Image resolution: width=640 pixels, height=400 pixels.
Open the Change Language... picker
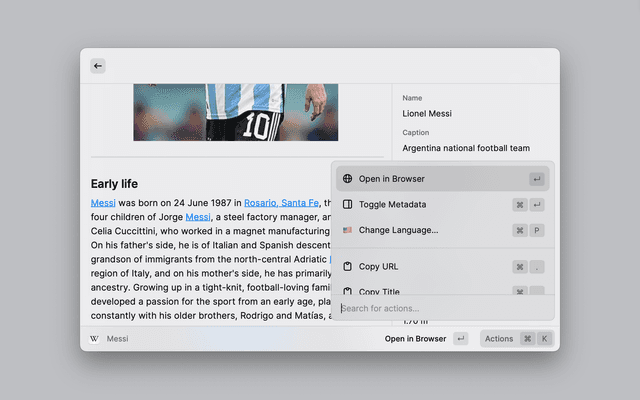(398, 230)
